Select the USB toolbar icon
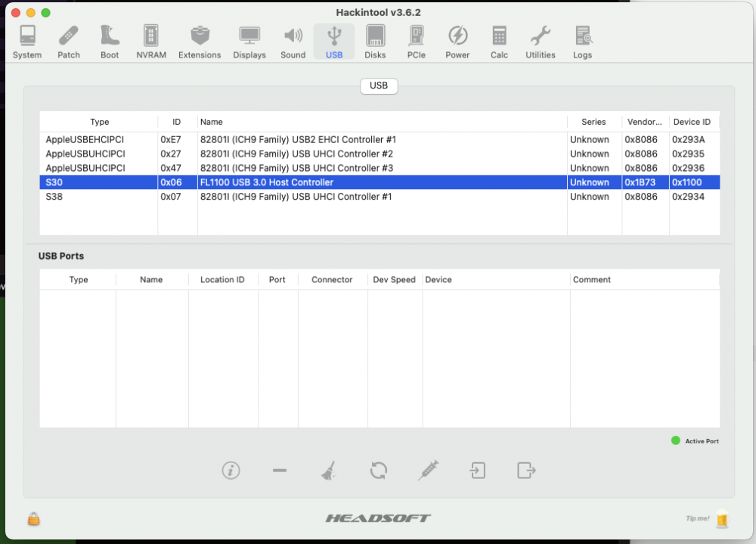Screen dimensions: 756x544 click(x=334, y=42)
